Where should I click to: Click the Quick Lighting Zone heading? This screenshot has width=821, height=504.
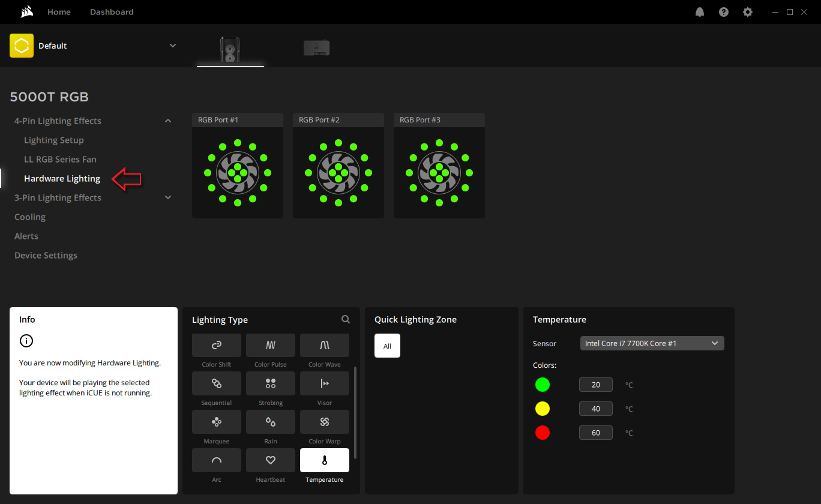[415, 320]
